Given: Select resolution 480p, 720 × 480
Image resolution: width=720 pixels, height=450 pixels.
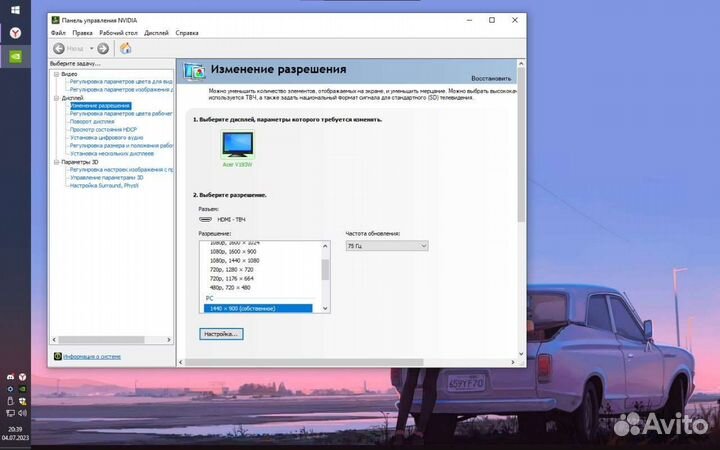Looking at the screenshot, I should (230, 288).
